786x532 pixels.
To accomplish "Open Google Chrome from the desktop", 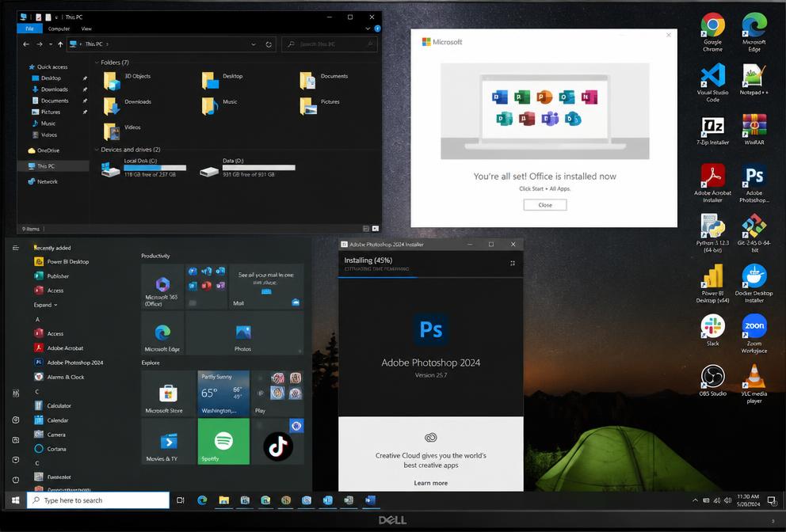I will point(712,32).
